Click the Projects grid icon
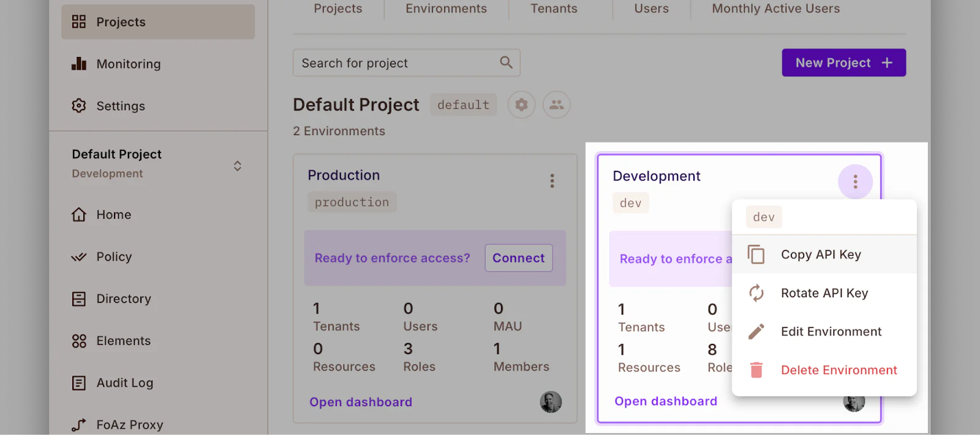Viewport: 980px width, 435px height. click(79, 22)
